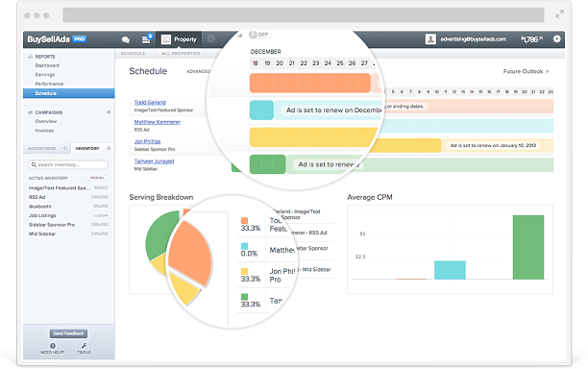The width and height of the screenshot is (588, 369).
Task: Open the notifications inbox icon with badge
Action: (147, 38)
